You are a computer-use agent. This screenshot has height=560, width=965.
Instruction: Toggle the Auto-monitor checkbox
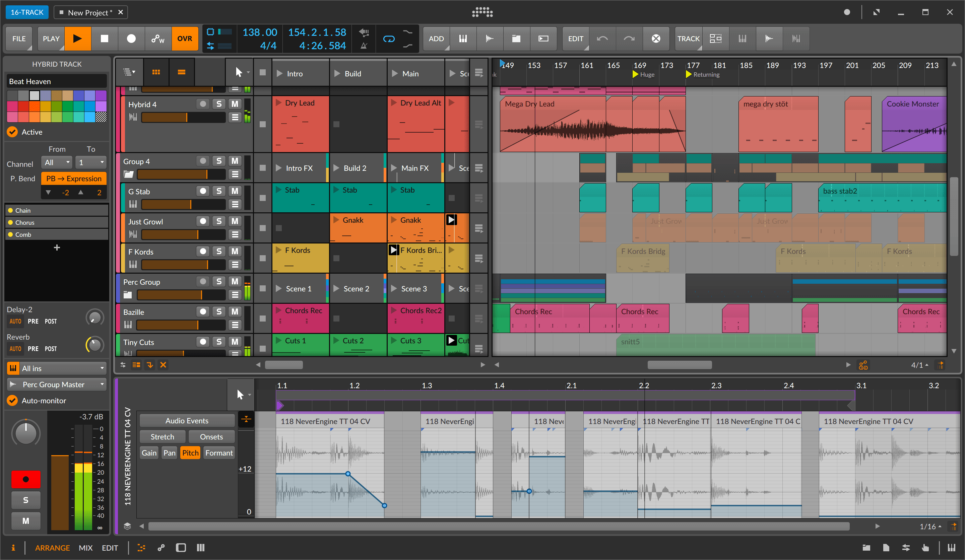(x=12, y=400)
